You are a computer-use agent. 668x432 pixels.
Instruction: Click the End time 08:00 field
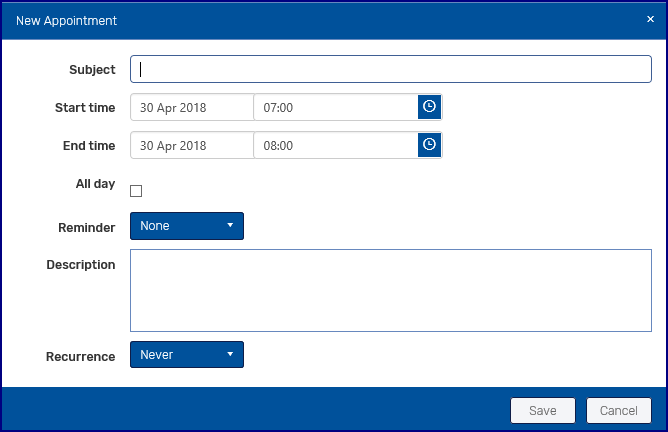[336, 145]
